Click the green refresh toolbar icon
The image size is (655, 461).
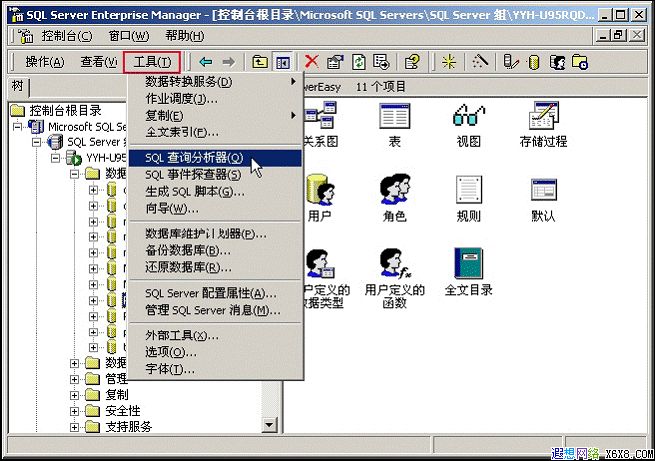[358, 62]
